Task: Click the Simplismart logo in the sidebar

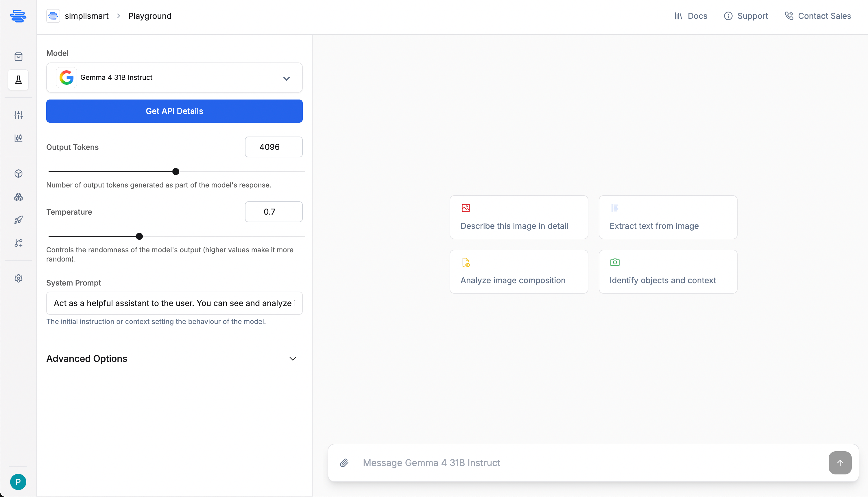Action: (x=18, y=16)
